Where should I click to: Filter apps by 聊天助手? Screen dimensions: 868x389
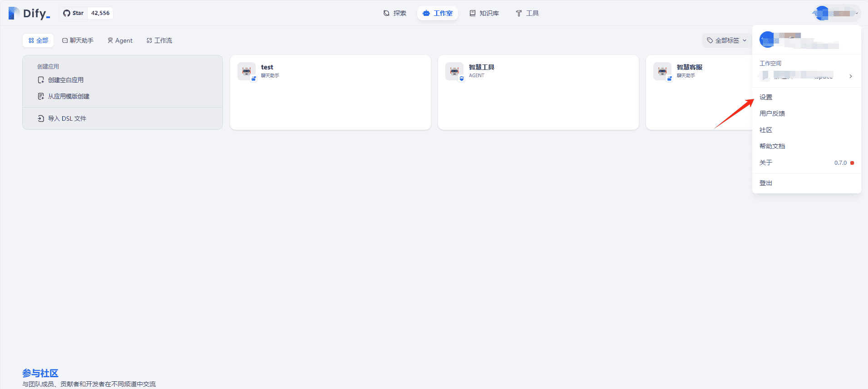(x=78, y=40)
